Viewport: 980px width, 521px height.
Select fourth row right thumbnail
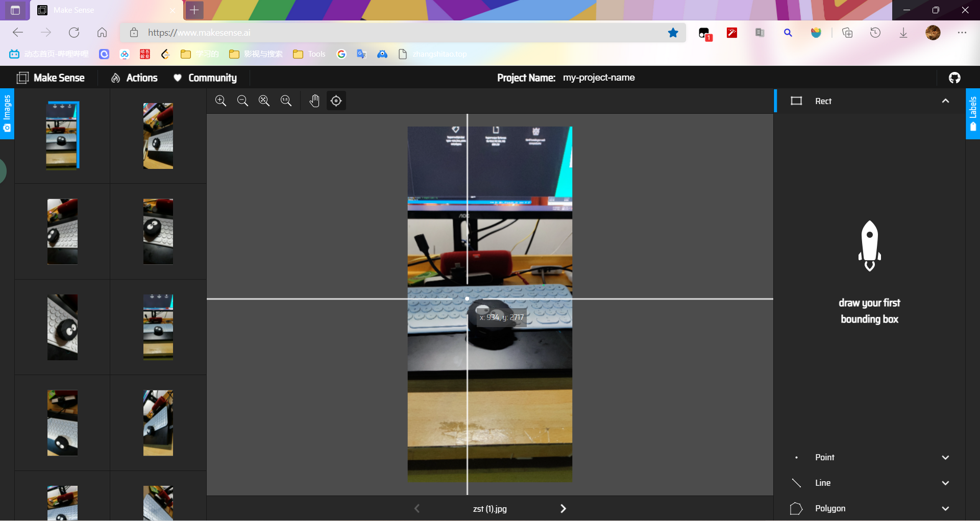click(x=158, y=423)
